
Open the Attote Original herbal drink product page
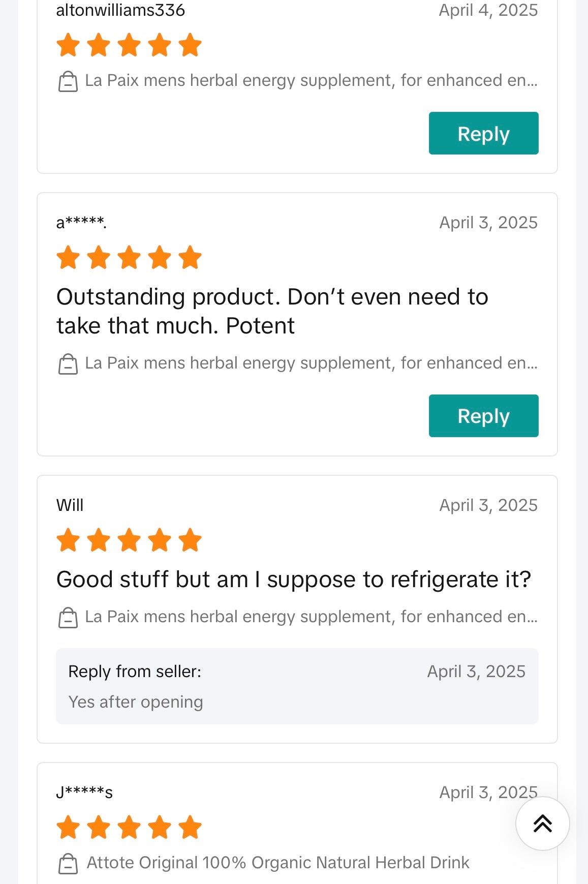pos(278,863)
